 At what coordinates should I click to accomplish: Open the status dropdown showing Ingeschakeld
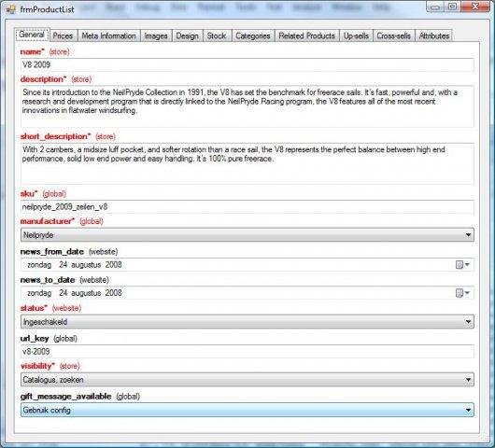coord(247,322)
